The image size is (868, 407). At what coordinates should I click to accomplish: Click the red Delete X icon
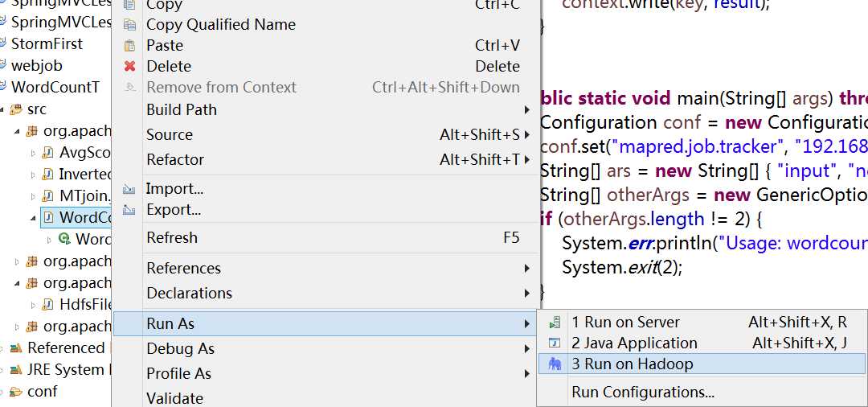tap(129, 67)
